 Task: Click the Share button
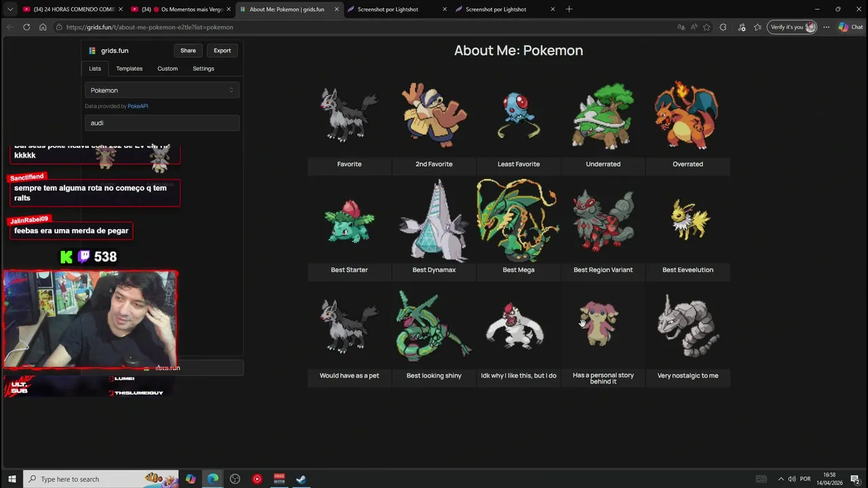click(188, 50)
